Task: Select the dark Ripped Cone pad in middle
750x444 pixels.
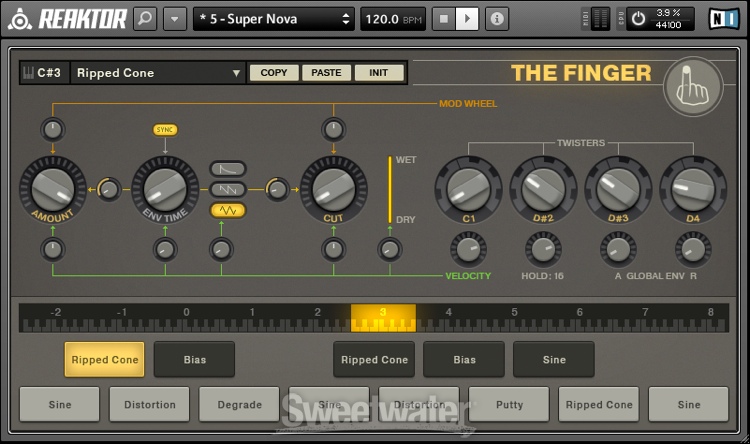Action: [374, 359]
